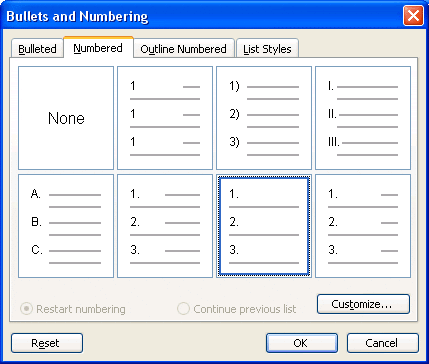429x364 pixels.
Task: Open the Customize... dialog
Action: [x=363, y=304]
